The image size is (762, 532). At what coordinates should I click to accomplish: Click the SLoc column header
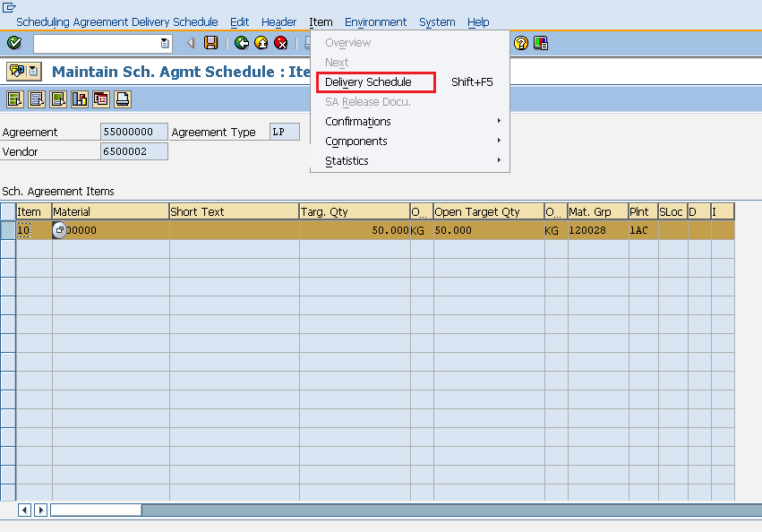[673, 211]
